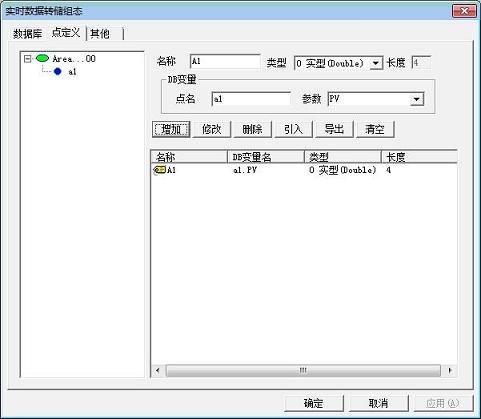Switch to the 其他 tab
The width and height of the screenshot is (481, 419).
(x=100, y=34)
